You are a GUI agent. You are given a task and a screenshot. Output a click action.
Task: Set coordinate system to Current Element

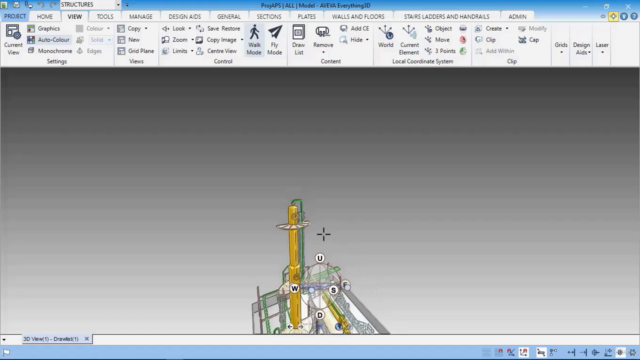pyautogui.click(x=409, y=40)
